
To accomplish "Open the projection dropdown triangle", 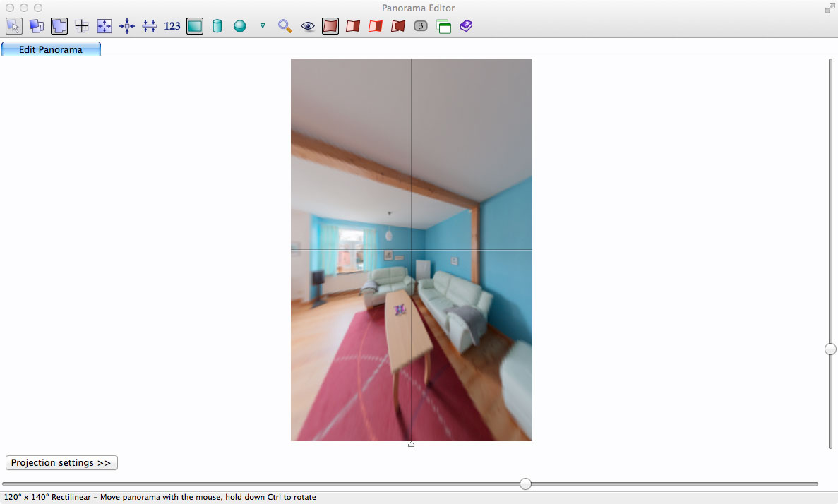I will pos(263,26).
